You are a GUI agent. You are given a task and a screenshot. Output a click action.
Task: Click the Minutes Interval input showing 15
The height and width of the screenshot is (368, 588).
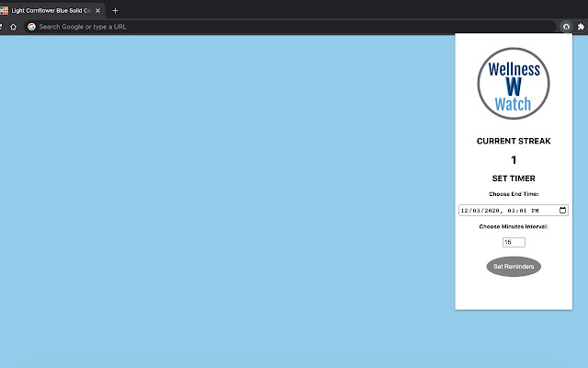[x=514, y=242]
